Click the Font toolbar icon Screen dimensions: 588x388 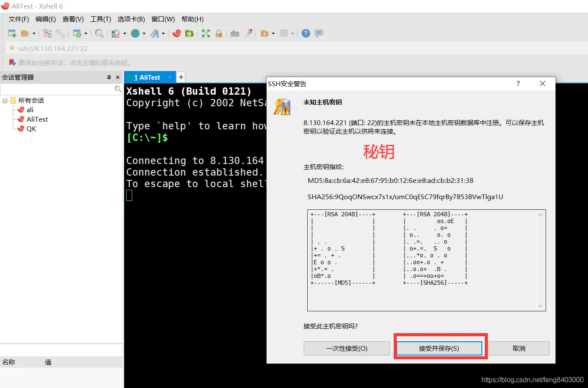155,33
